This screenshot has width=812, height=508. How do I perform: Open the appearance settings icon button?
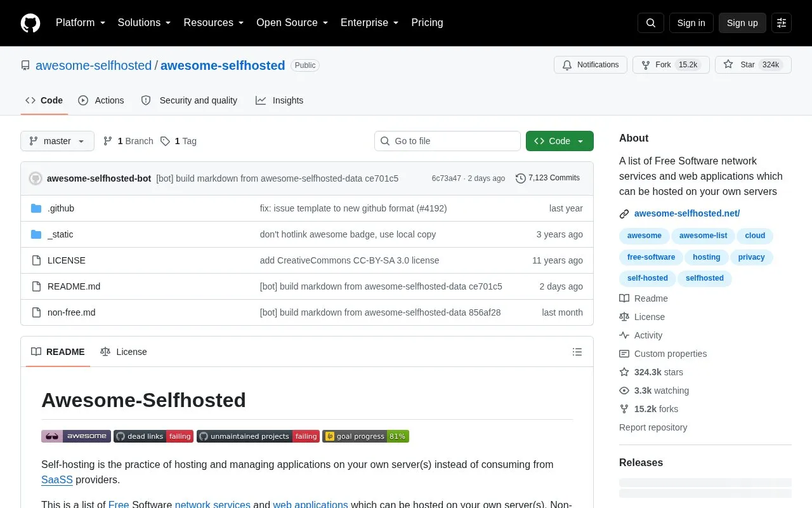[x=782, y=23]
